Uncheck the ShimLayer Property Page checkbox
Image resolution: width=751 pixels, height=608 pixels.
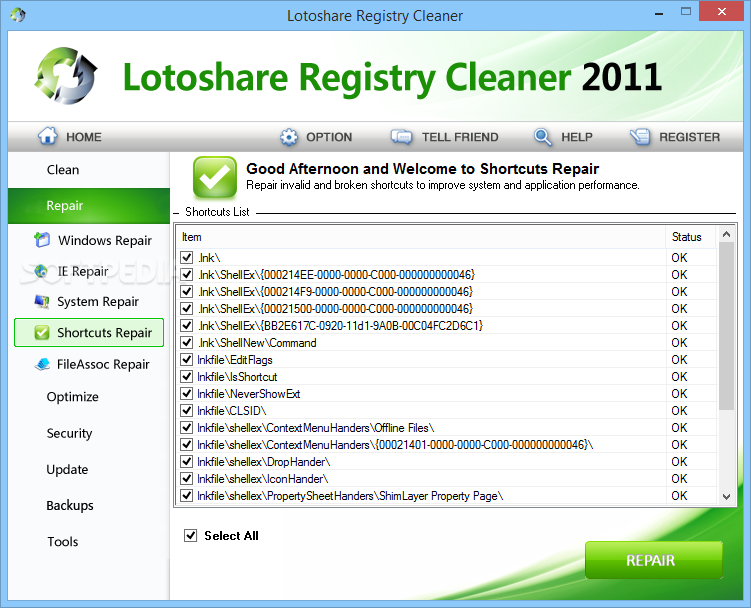point(187,495)
